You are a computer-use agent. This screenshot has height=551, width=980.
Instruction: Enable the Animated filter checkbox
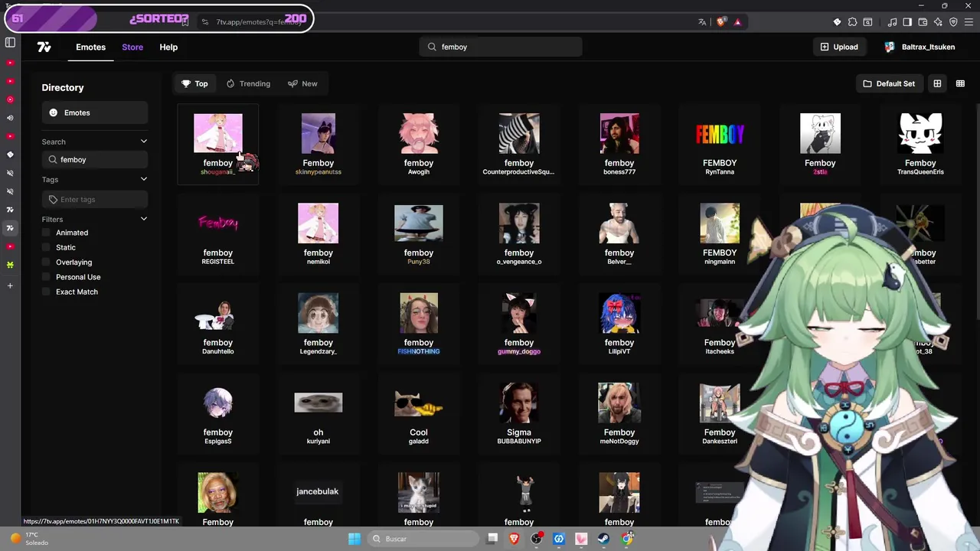[x=46, y=233]
